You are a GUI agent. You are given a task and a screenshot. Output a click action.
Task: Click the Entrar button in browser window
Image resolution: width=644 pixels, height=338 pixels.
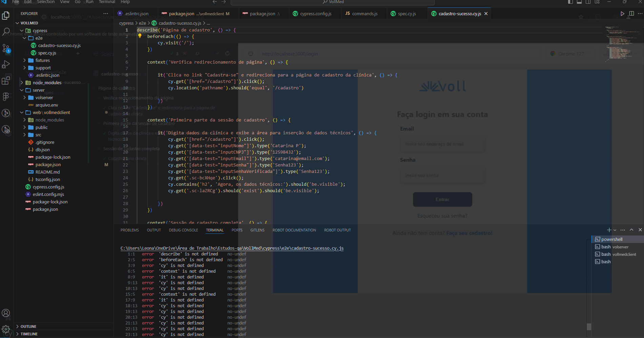point(442,200)
